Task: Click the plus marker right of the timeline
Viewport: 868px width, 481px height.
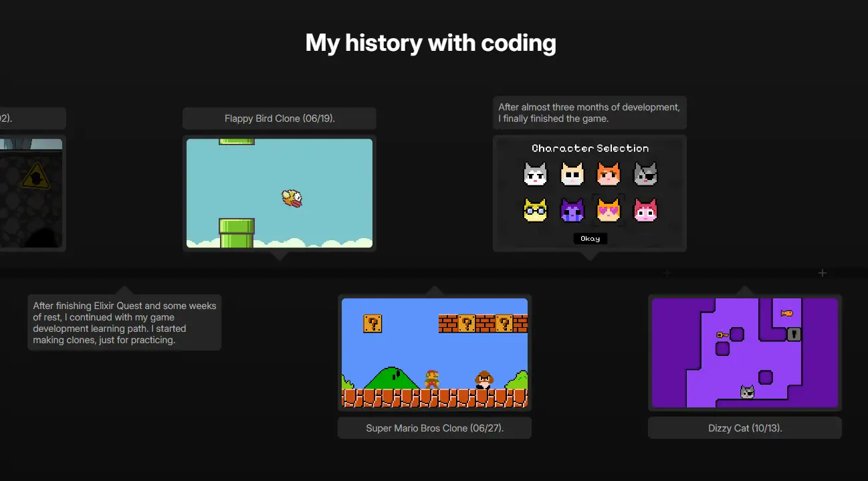Action: click(822, 273)
